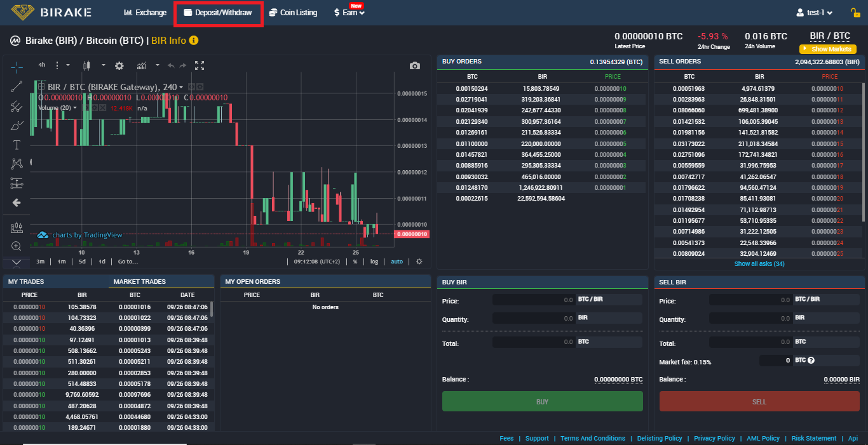Open the 4h time interval dropdown
This screenshot has width=868, height=445.
pos(41,65)
